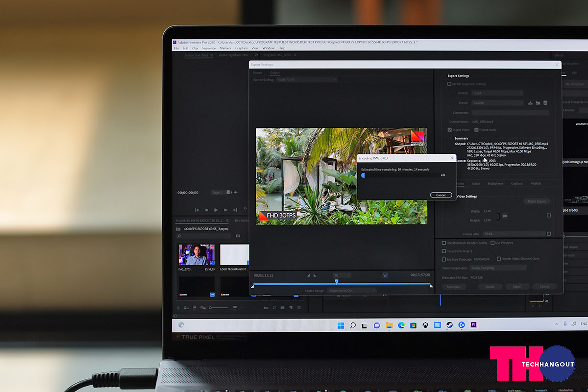This screenshot has width=588, height=392.
Task: Open Windows taskbar Search
Action: [x=353, y=325]
